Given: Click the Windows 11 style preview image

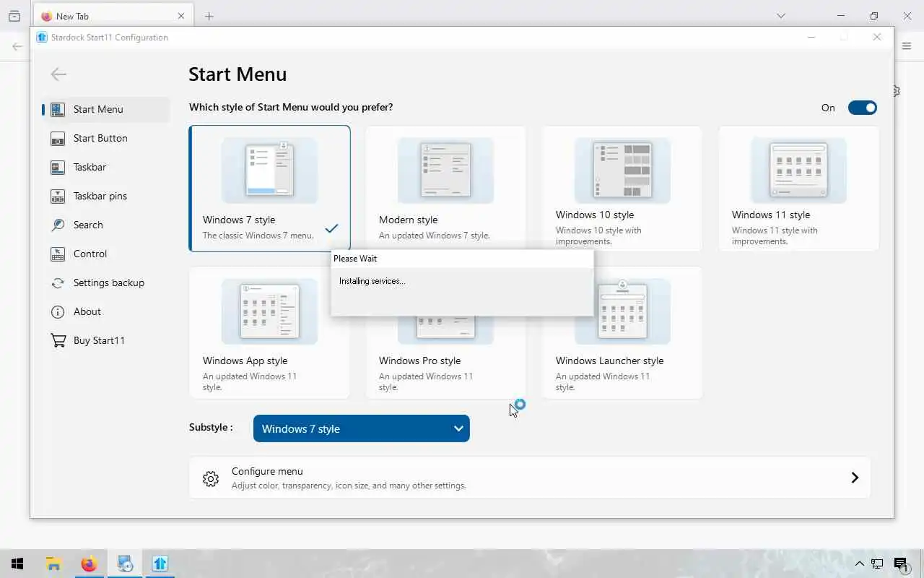Looking at the screenshot, I should [798, 170].
